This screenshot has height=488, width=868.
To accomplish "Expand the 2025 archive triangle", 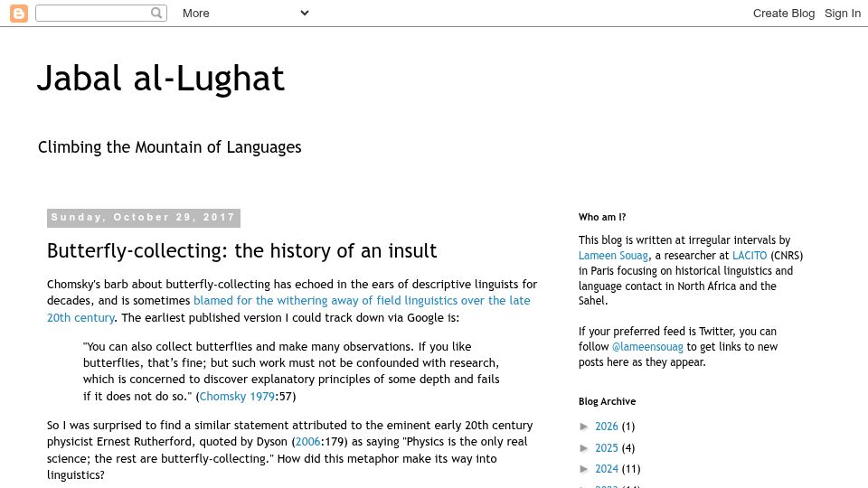I will 585,447.
